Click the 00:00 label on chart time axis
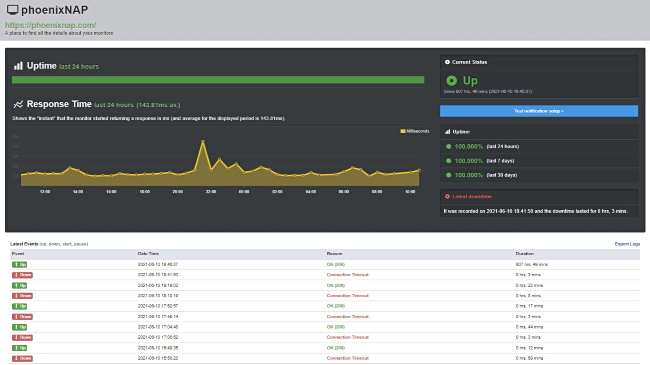 point(244,192)
